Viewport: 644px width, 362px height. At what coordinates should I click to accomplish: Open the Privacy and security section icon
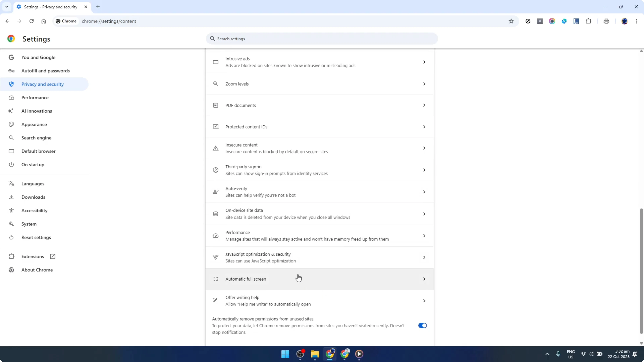(11, 84)
